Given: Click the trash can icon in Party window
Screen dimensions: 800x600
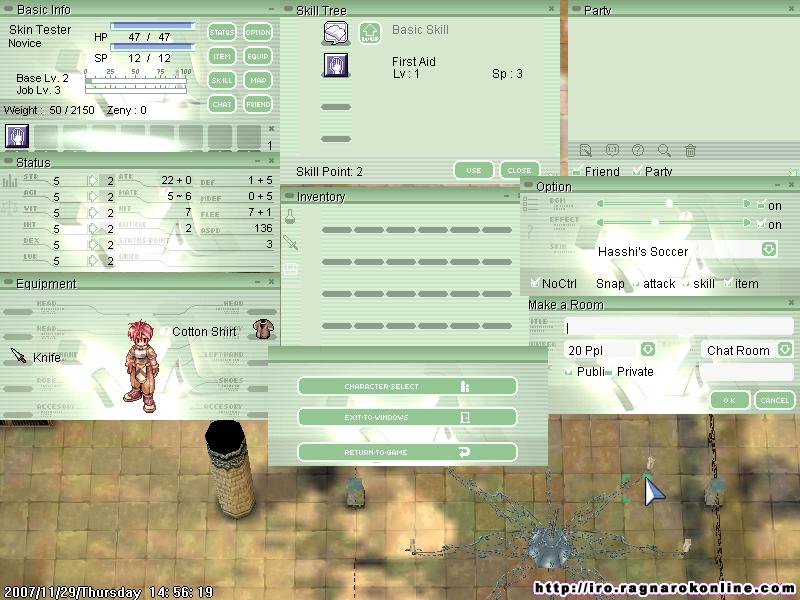Looking at the screenshot, I should (x=690, y=150).
